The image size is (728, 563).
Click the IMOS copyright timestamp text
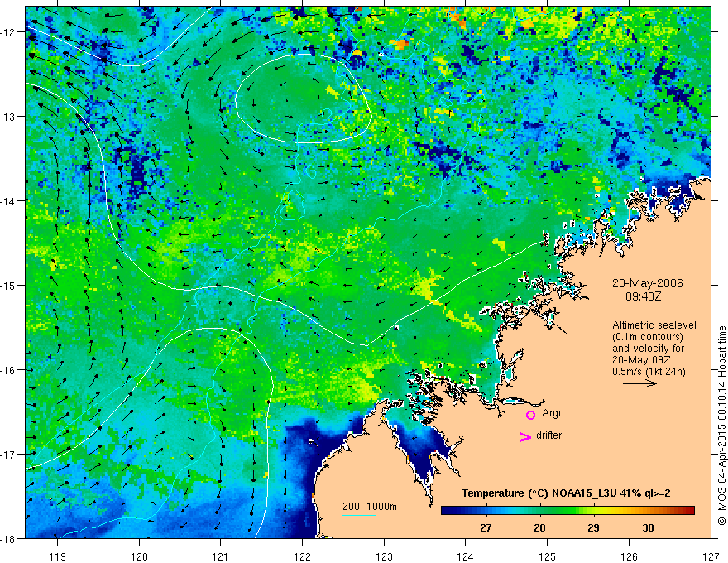[x=722, y=426]
